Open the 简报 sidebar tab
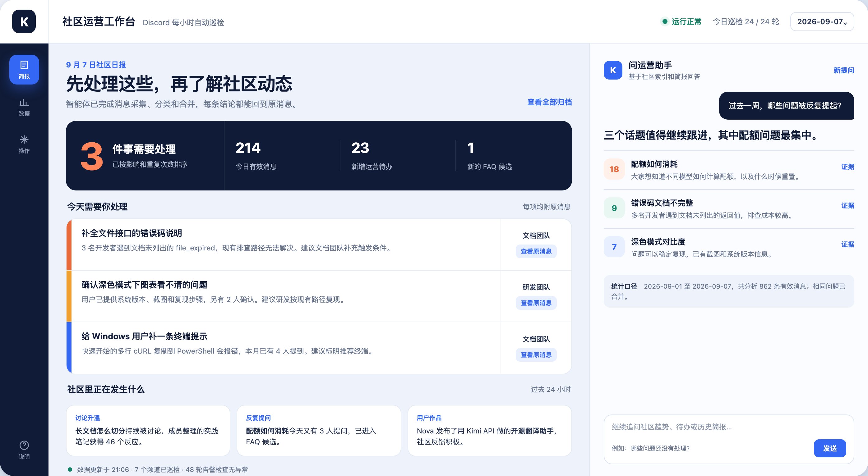Screen dimensions: 868x476 coord(24,69)
